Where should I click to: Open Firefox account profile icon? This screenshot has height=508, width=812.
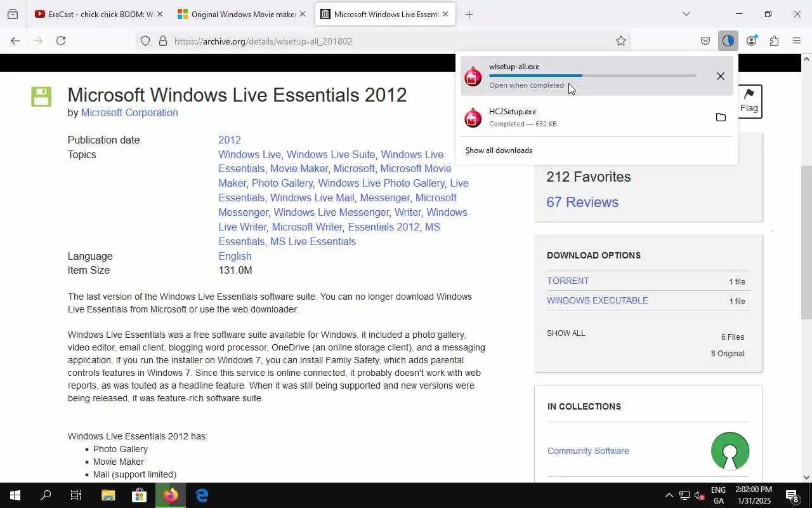(x=752, y=41)
